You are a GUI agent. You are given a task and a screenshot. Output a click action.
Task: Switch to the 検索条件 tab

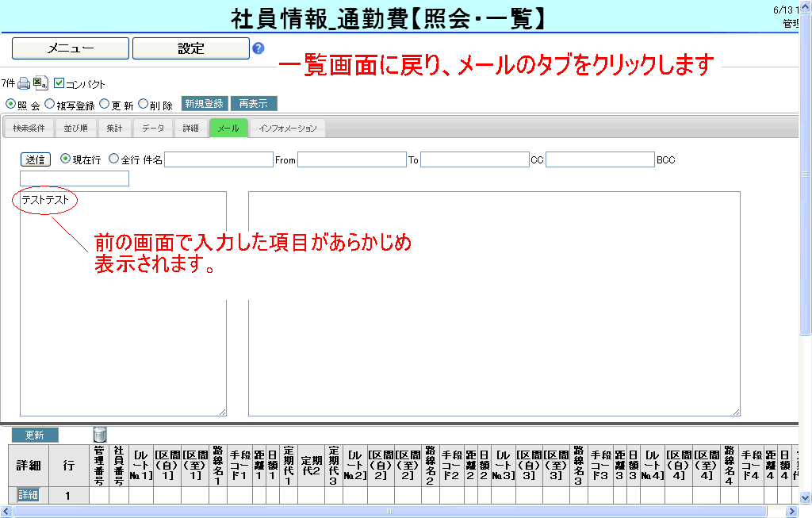pos(29,129)
